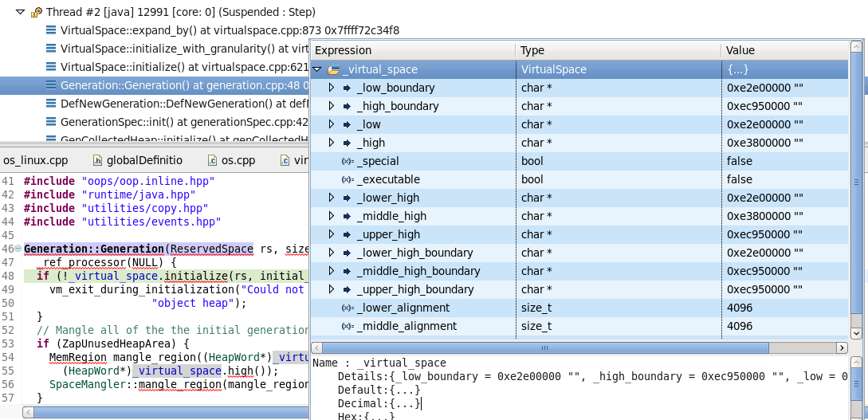Click the thread icon next to Thread #2
Image resolution: width=868 pixels, height=420 pixels.
pos(37,12)
